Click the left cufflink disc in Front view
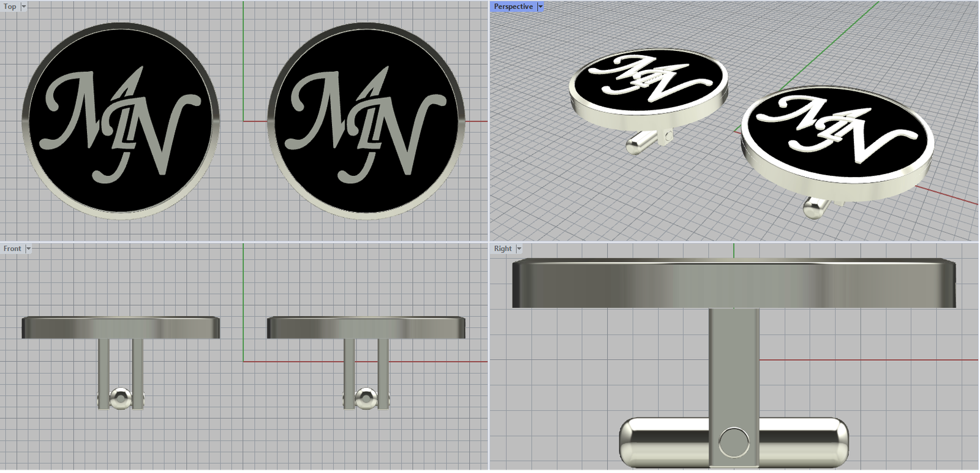Viewport: 980px width, 473px height. [121, 328]
